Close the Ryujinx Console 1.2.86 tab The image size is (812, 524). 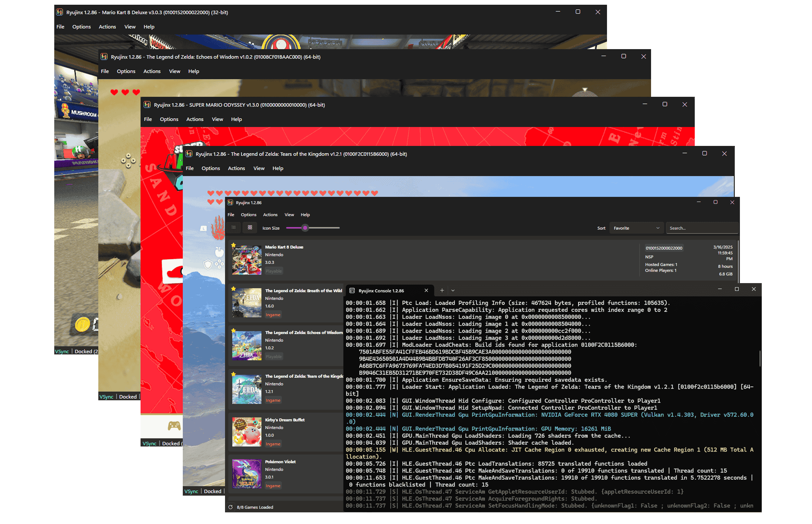[x=426, y=290]
